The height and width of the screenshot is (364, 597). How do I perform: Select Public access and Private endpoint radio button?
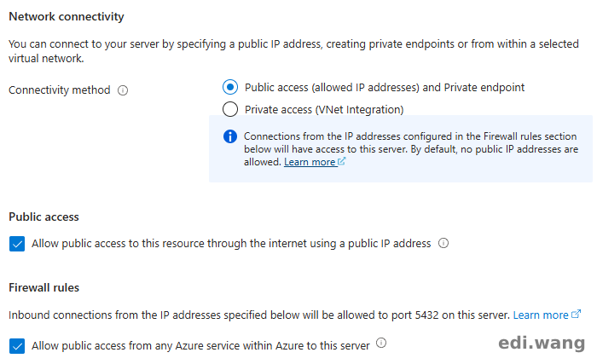[229, 87]
